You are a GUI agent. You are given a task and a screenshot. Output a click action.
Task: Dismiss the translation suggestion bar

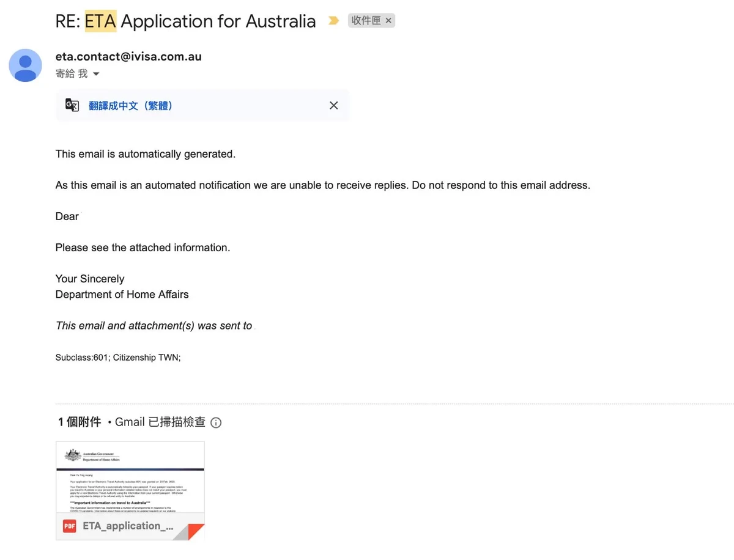[333, 105]
